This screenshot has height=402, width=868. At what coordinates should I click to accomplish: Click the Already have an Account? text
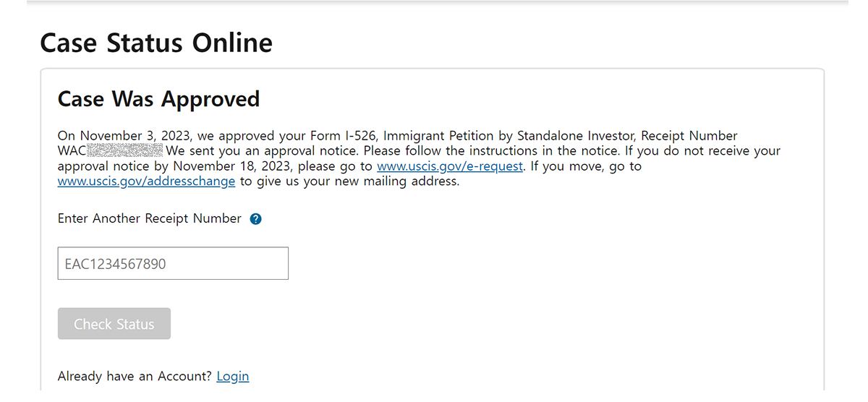(135, 376)
